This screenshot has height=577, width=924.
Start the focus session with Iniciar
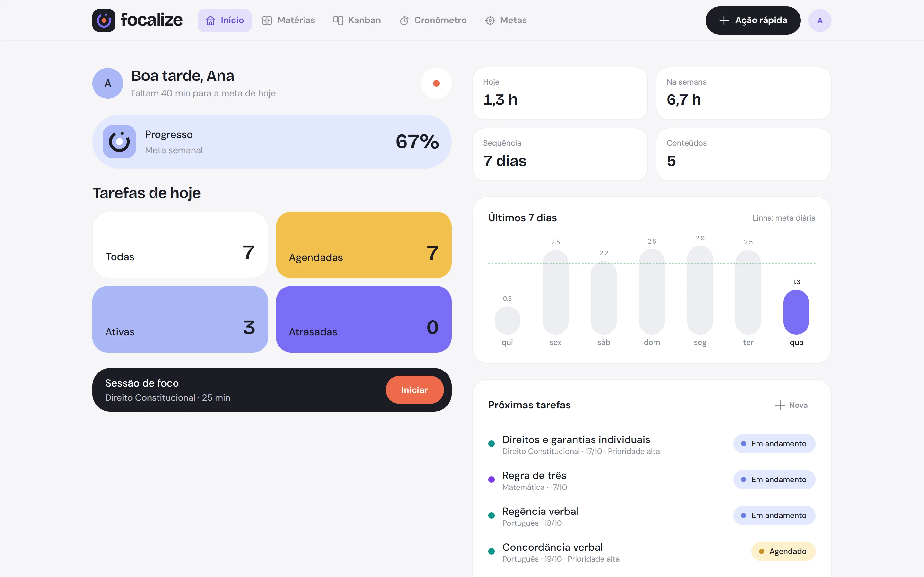click(x=415, y=389)
